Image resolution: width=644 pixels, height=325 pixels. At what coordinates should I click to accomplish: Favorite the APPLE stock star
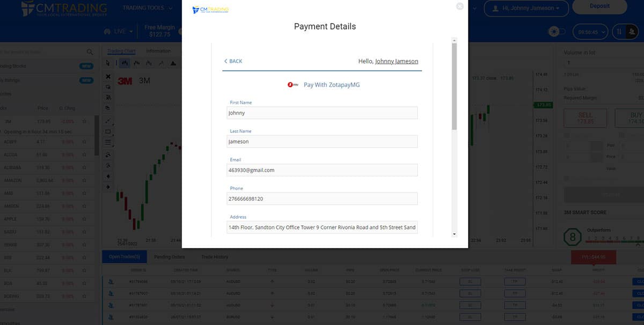point(84,219)
